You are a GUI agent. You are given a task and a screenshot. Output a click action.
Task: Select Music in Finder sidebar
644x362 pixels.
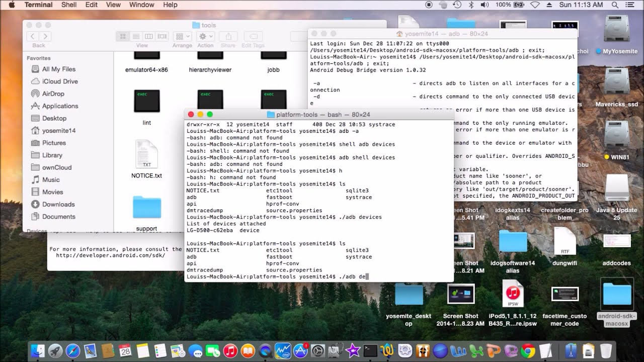point(51,180)
